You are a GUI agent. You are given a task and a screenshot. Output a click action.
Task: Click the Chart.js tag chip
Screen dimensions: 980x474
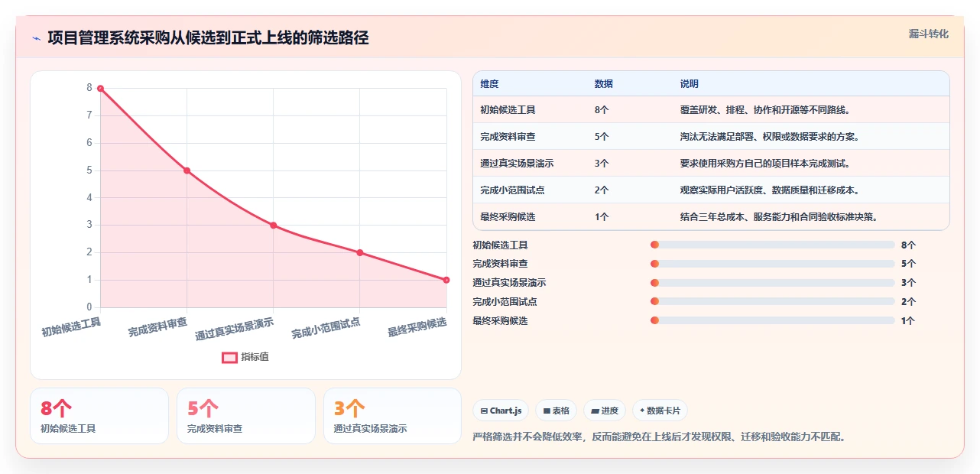click(501, 411)
